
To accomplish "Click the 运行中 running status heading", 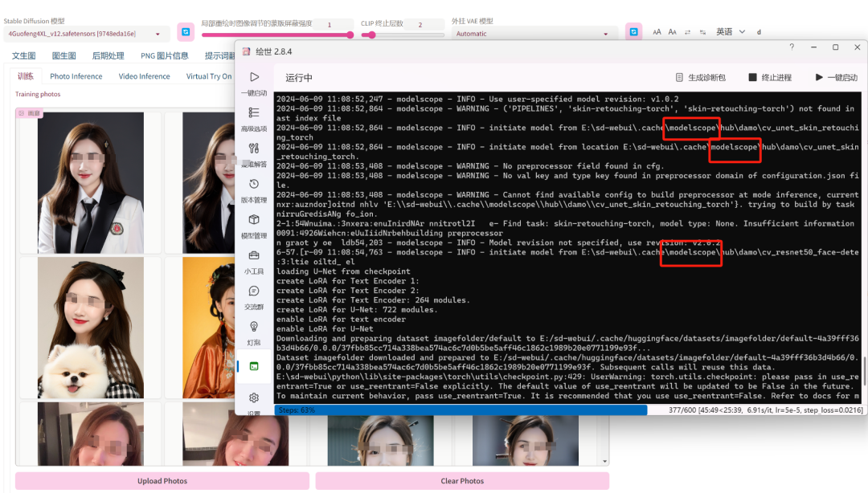I will point(299,77).
